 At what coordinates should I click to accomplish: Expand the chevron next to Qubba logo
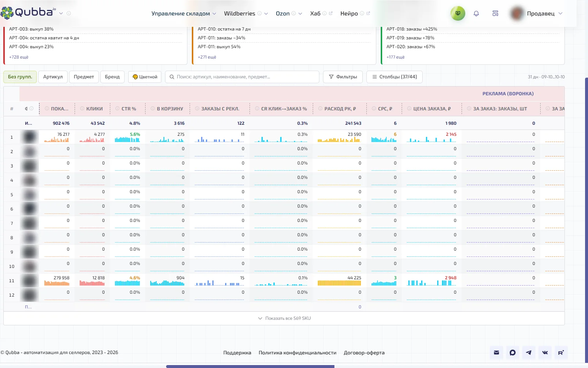point(61,13)
